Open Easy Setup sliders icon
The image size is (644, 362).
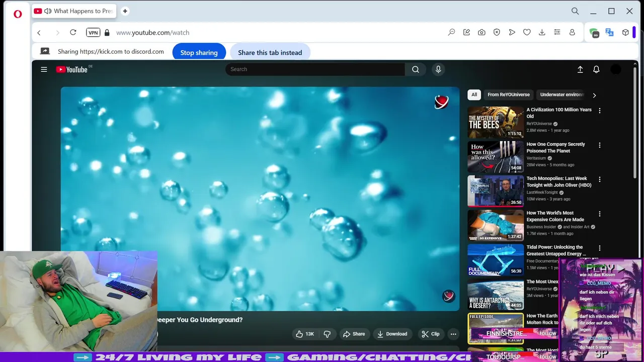click(x=557, y=33)
